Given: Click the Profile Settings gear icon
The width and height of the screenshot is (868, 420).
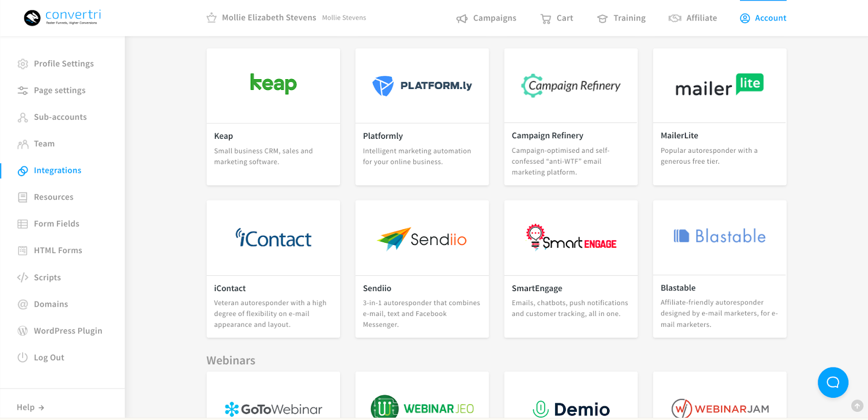Looking at the screenshot, I should pos(23,64).
